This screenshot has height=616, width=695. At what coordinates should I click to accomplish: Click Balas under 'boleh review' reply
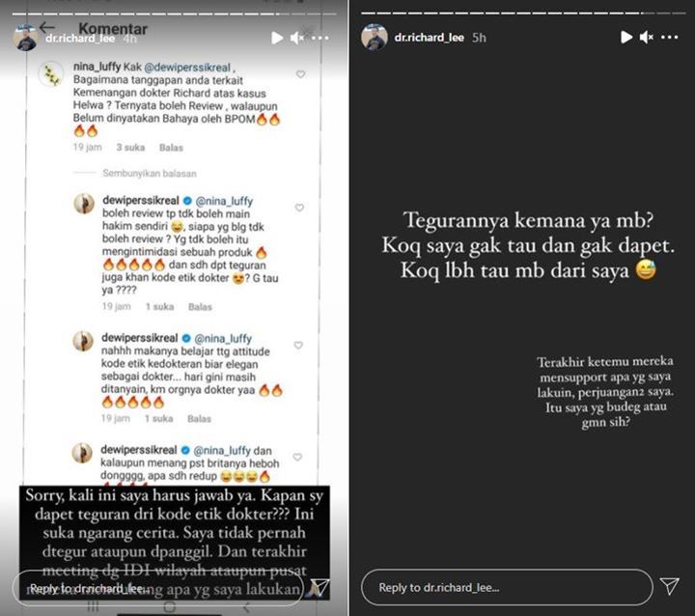[x=201, y=307]
